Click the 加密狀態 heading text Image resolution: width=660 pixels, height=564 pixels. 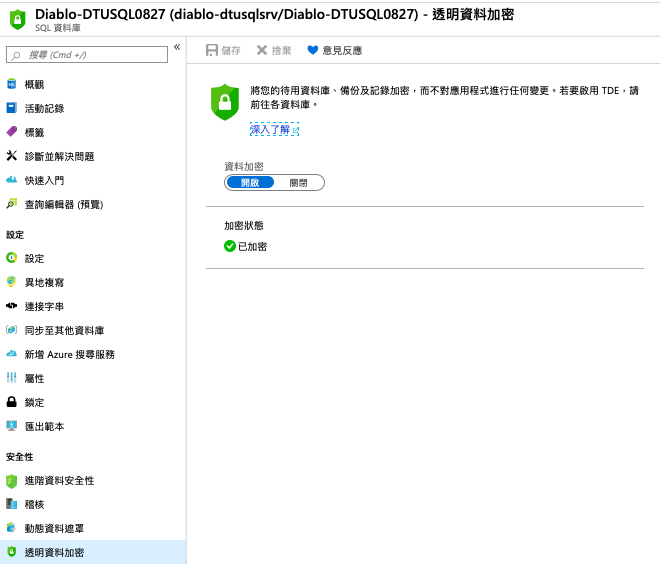[244, 226]
